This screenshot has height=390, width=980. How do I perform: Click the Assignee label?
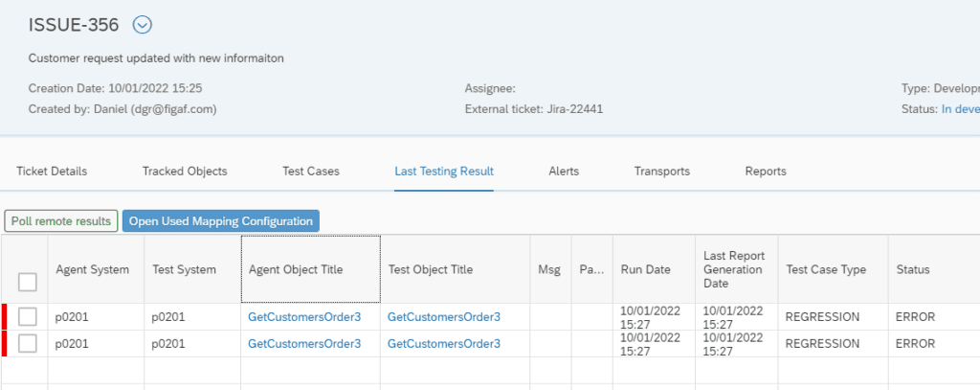[490, 88]
